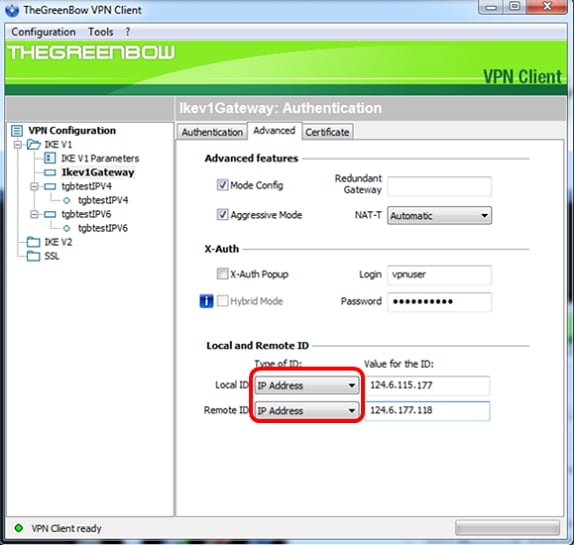Click the "VPN Client ready" status text
This screenshot has height=545, width=575.
pos(66,528)
